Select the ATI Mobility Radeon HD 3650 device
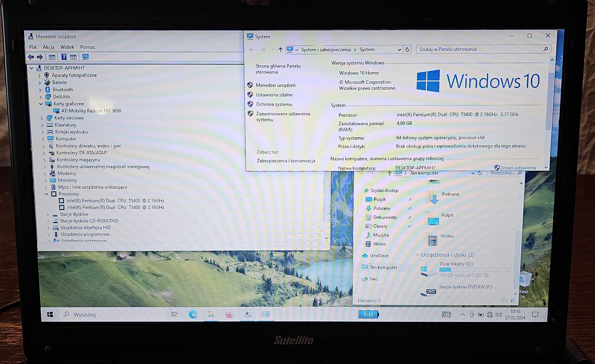 click(91, 111)
